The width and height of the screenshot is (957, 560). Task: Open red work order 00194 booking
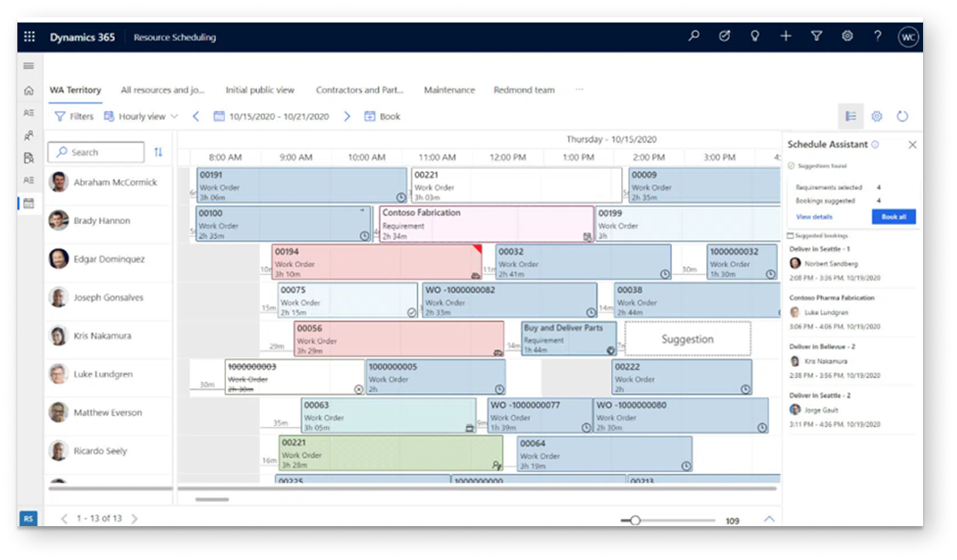[377, 262]
